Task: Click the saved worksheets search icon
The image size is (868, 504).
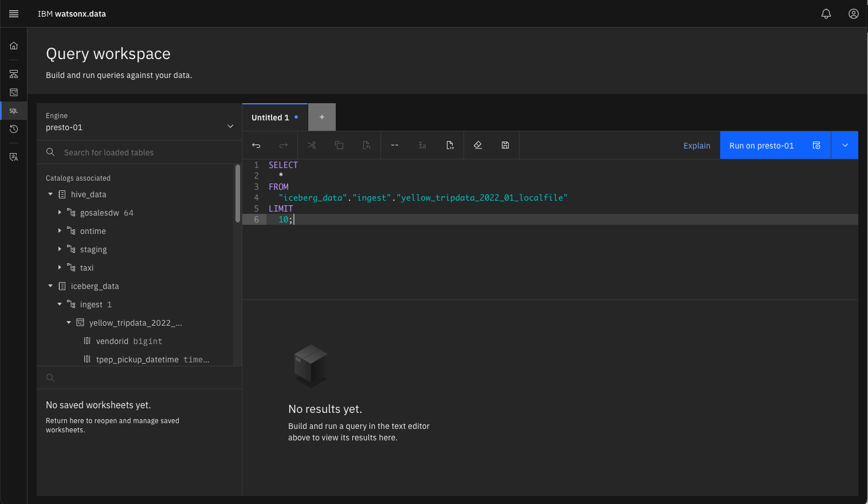Action: click(x=50, y=378)
